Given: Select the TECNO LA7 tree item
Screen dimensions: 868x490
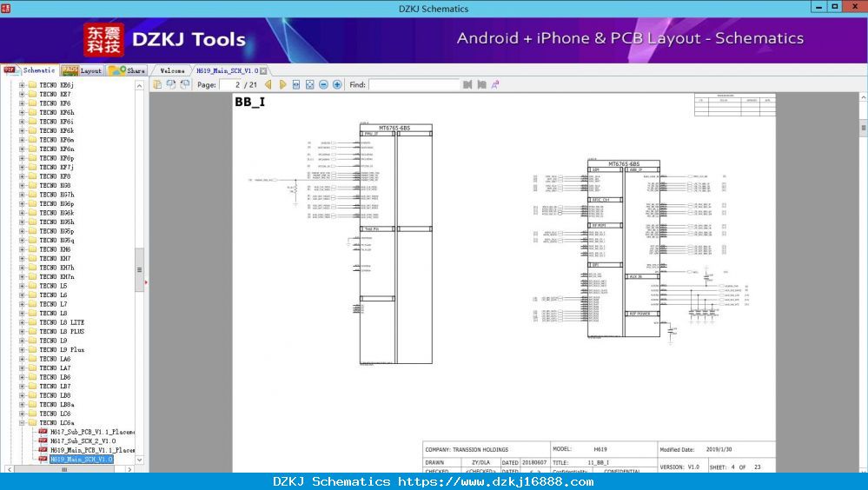Looking at the screenshot, I should click(55, 368).
